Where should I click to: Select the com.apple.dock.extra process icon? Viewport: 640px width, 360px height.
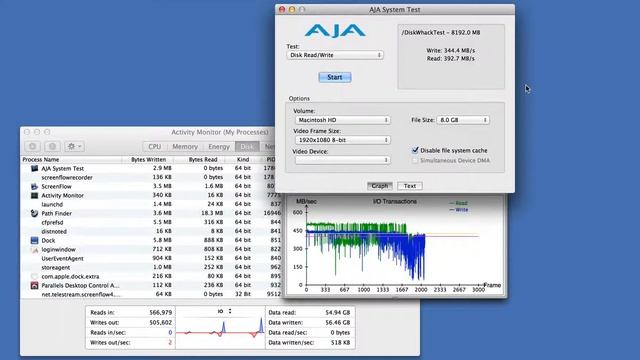click(34, 276)
